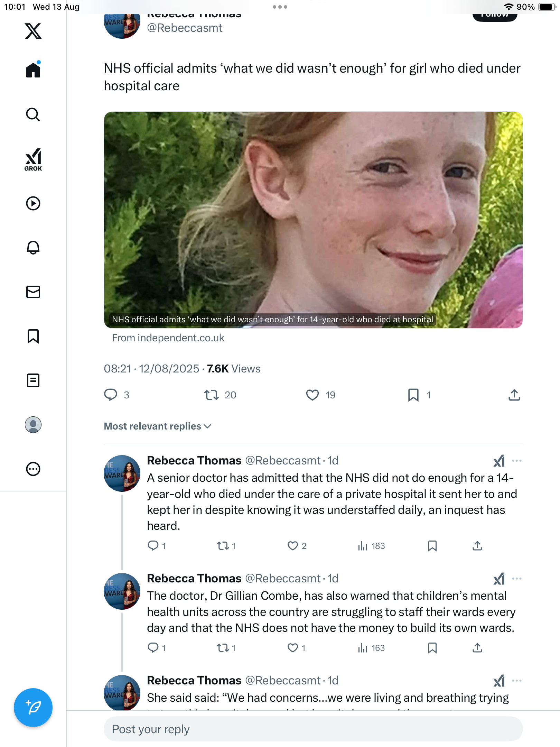Repost the main post
560x747 pixels.
(x=211, y=395)
